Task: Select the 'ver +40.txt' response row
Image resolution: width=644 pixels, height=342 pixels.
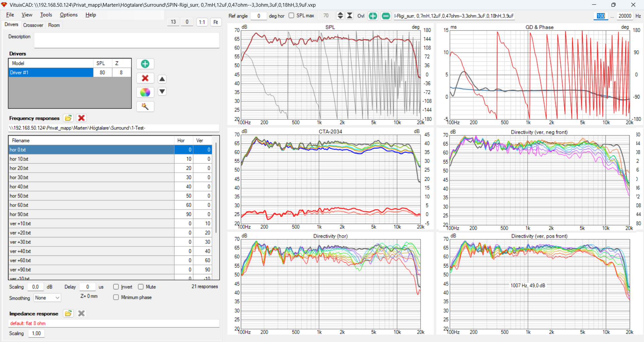Action: point(110,251)
